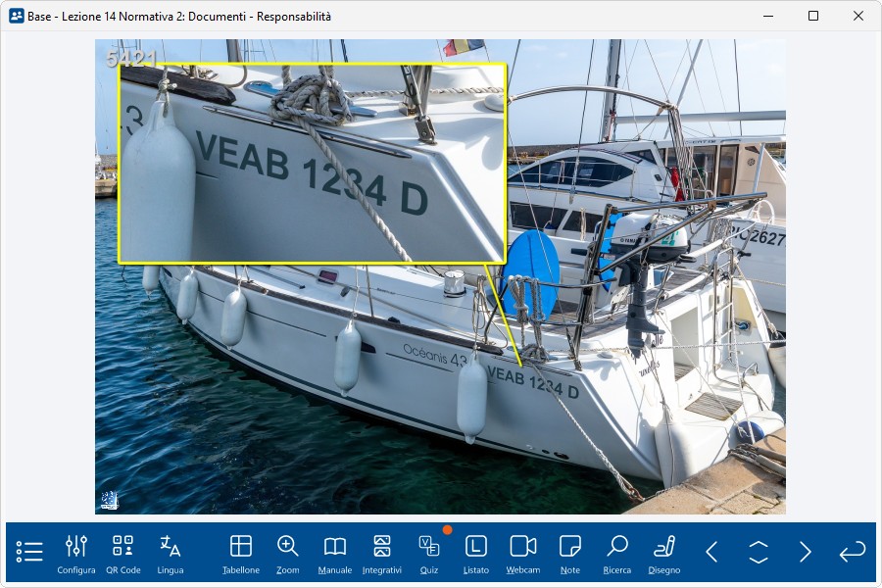The image size is (882, 588).
Task: Open the Tabellone board
Action: pyautogui.click(x=241, y=553)
